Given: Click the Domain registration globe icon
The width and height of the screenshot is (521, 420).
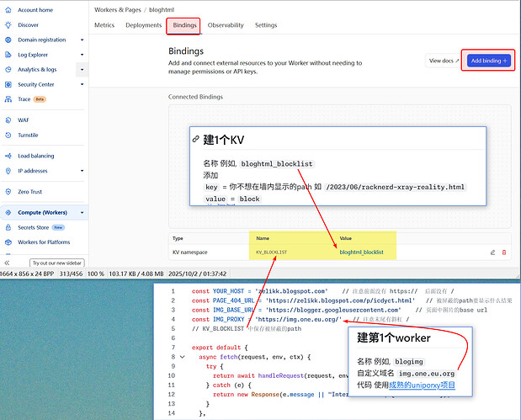Looking at the screenshot, I should [x=8, y=40].
